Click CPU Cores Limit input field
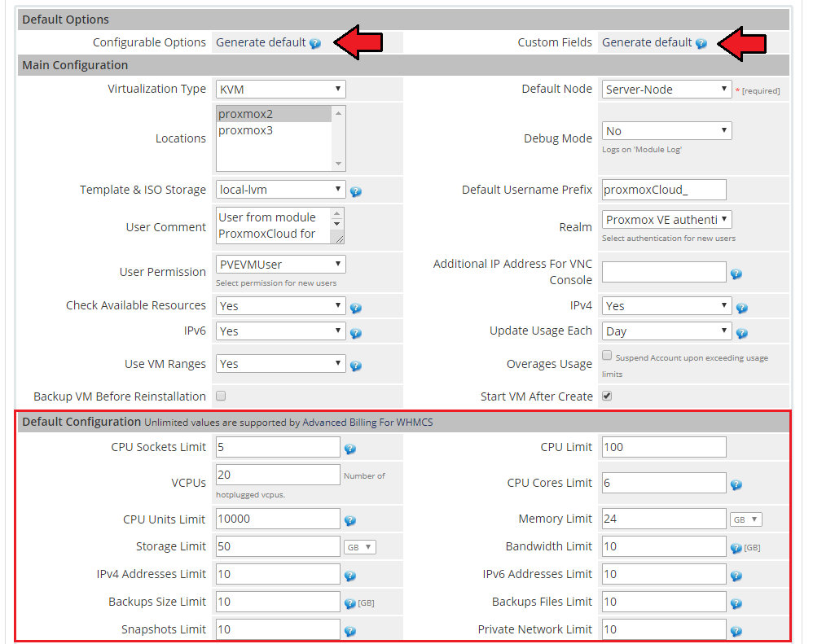The image size is (813, 644). coord(664,483)
